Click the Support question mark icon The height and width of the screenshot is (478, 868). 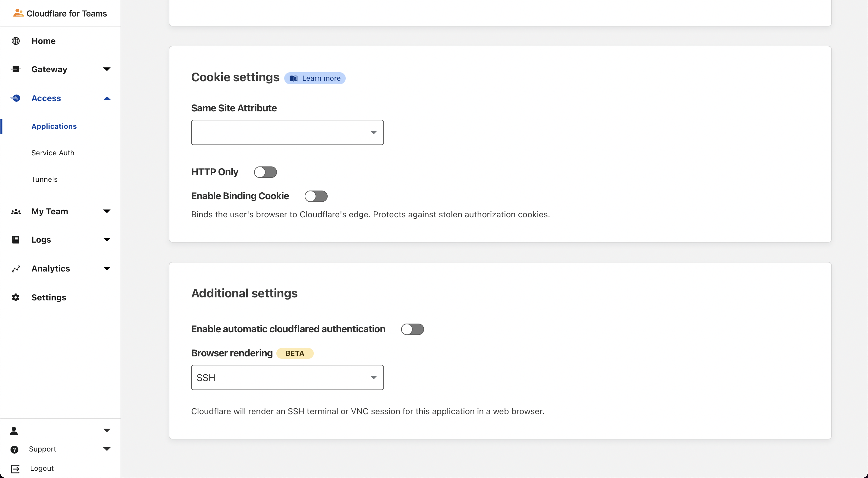(x=14, y=449)
